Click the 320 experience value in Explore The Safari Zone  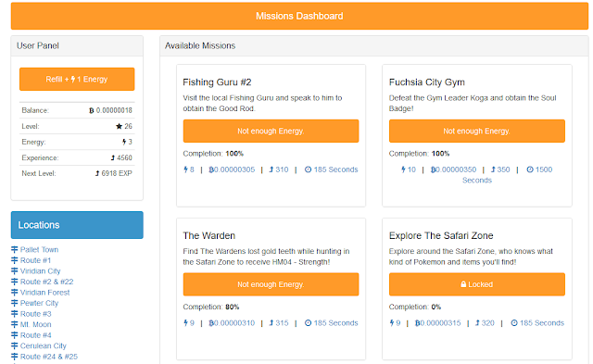click(x=488, y=323)
